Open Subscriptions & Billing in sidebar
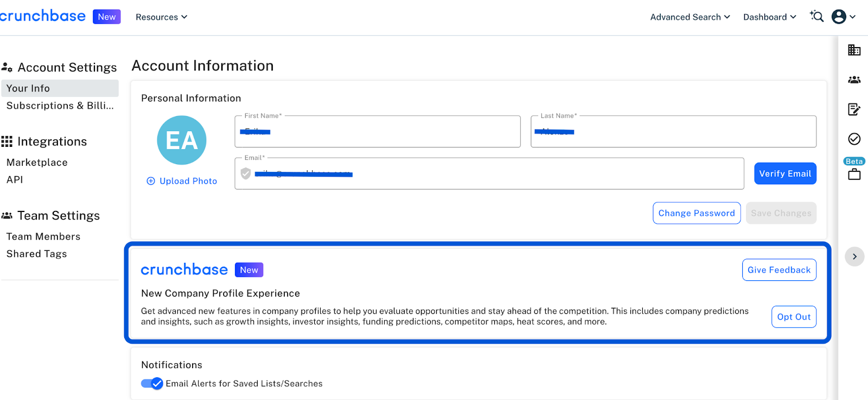The width and height of the screenshot is (868, 400). [60, 106]
